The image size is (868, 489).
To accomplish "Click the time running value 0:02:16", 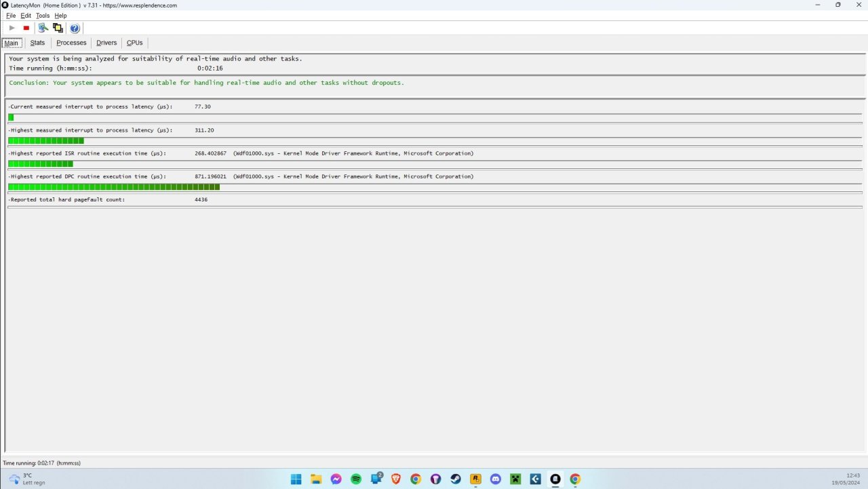I will tap(210, 68).
